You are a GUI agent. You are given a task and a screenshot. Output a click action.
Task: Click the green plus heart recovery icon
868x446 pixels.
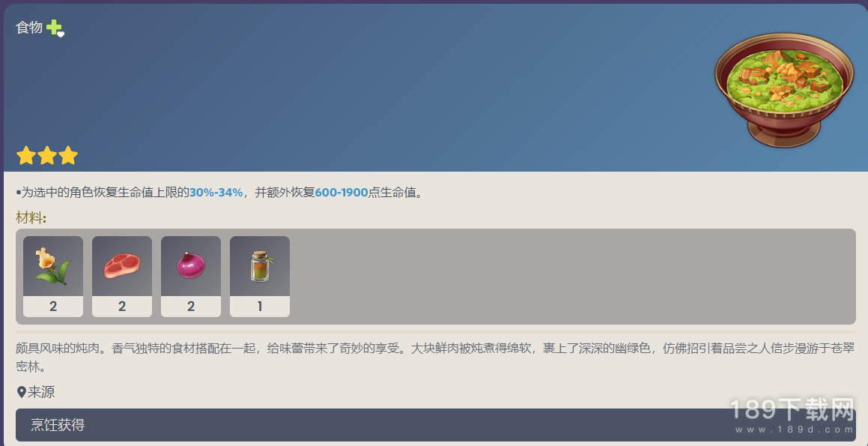[x=55, y=28]
